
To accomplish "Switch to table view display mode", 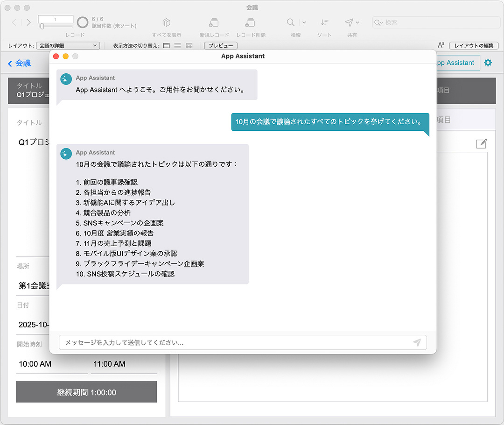I will click(189, 46).
